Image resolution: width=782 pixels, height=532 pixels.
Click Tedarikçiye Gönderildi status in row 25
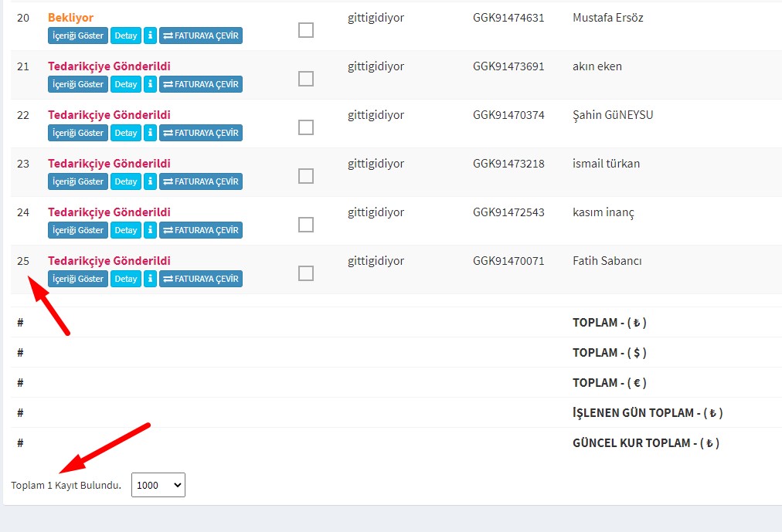(x=109, y=261)
